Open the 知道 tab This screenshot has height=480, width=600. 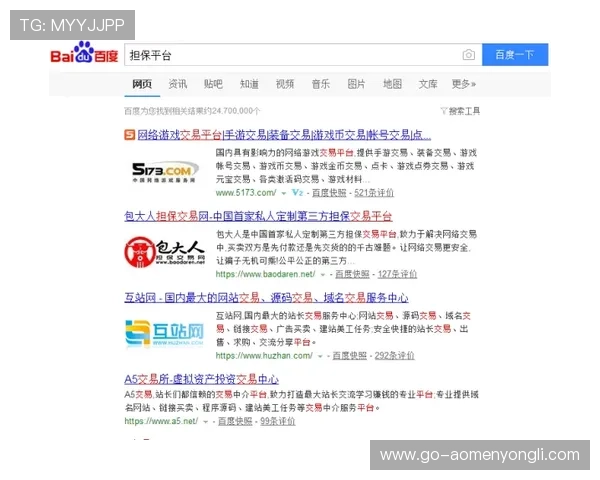coord(249,84)
